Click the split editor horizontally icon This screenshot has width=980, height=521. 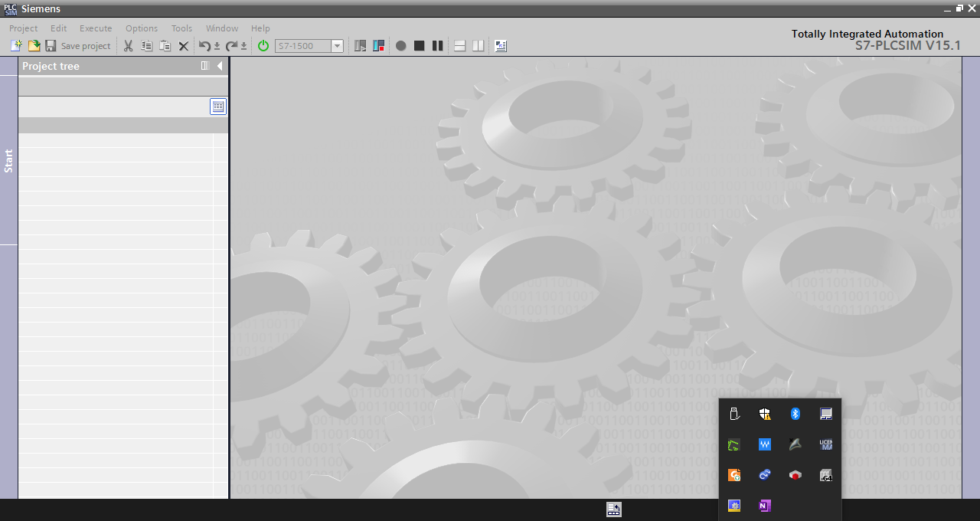coord(460,46)
